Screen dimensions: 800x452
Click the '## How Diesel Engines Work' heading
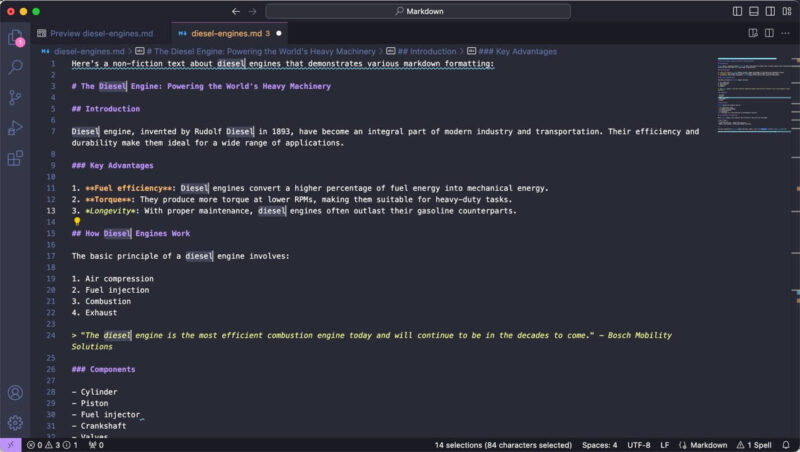coord(131,233)
